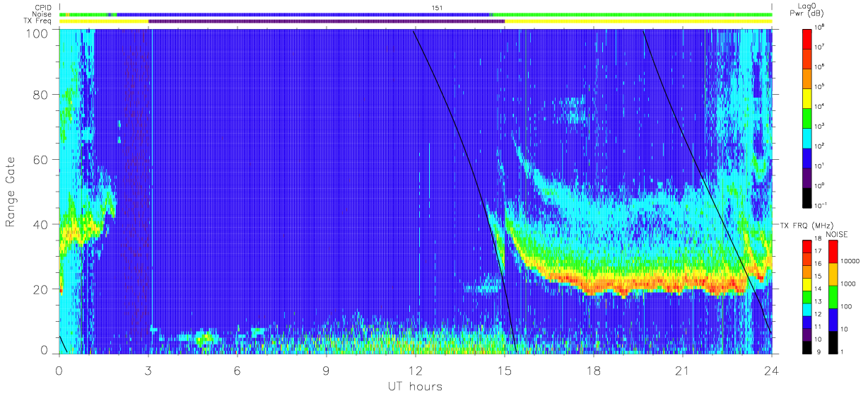Select the 'TX Freq' row label at top left
The width and height of the screenshot is (868, 401).
click(38, 21)
